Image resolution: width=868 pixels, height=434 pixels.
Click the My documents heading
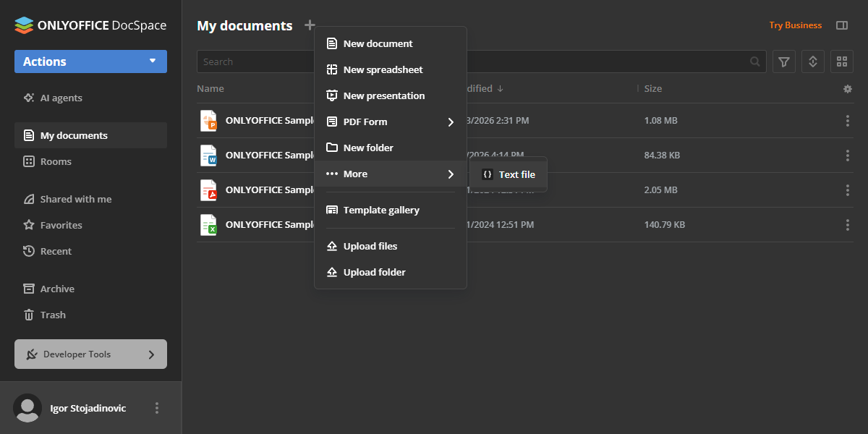(244, 26)
